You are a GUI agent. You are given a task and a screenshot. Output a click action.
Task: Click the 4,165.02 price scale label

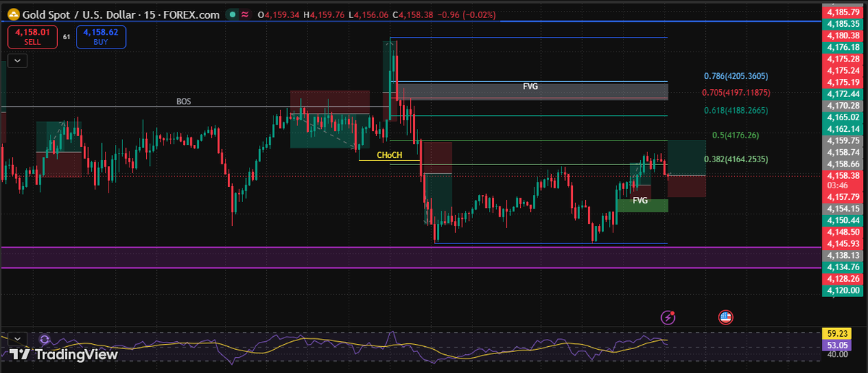841,117
